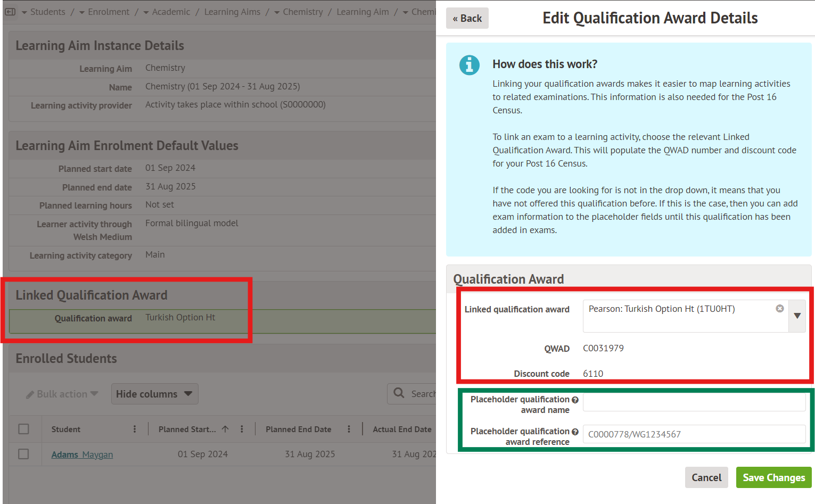The width and height of the screenshot is (815, 504).
Task: Open the Bulk action dropdown
Action: click(62, 394)
